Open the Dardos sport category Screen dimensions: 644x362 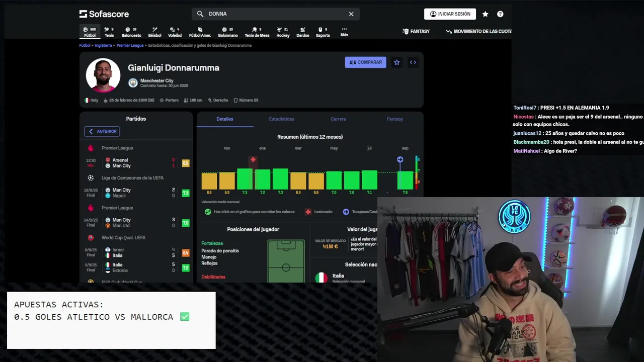point(302,32)
